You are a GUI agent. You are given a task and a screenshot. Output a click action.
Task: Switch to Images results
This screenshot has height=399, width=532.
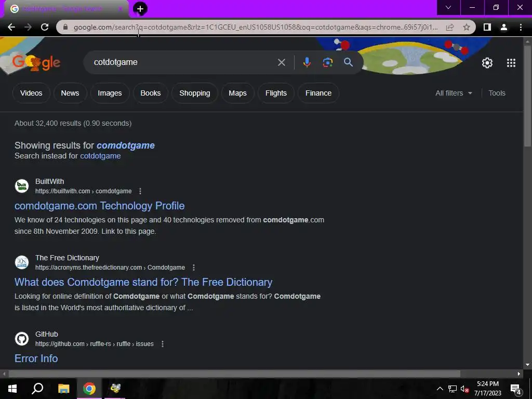click(x=110, y=93)
